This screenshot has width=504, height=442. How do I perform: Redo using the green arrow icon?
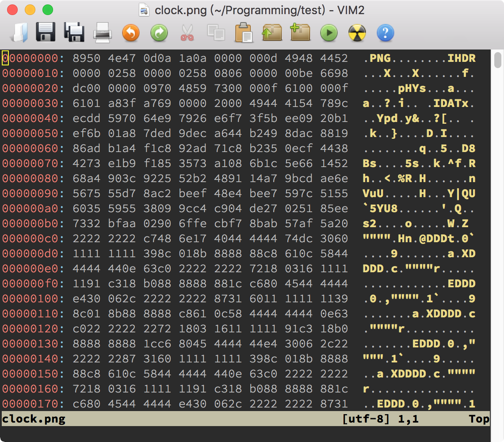[159, 33]
